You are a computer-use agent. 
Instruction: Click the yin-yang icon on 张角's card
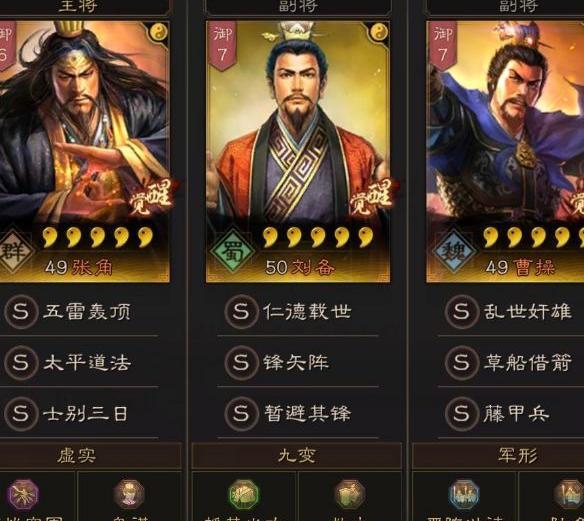pyautogui.click(x=159, y=32)
